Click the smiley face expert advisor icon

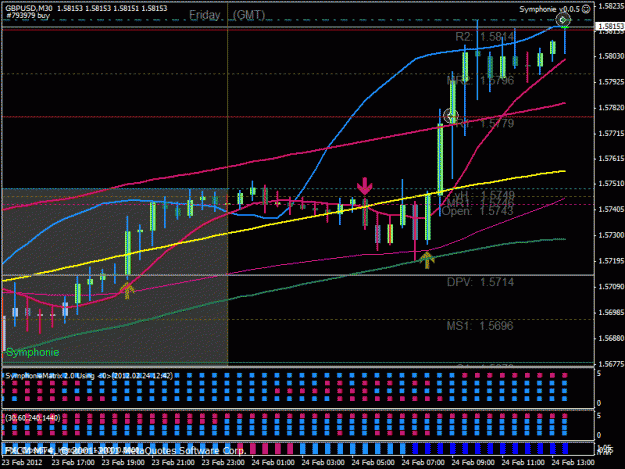point(586,9)
